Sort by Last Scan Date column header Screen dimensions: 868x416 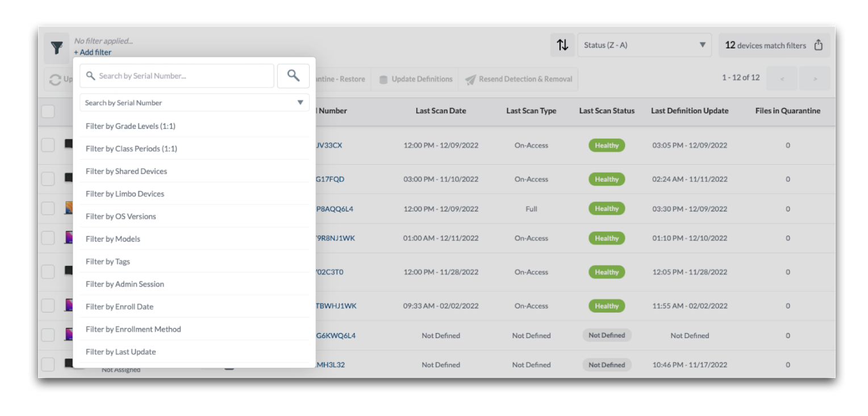[441, 111]
